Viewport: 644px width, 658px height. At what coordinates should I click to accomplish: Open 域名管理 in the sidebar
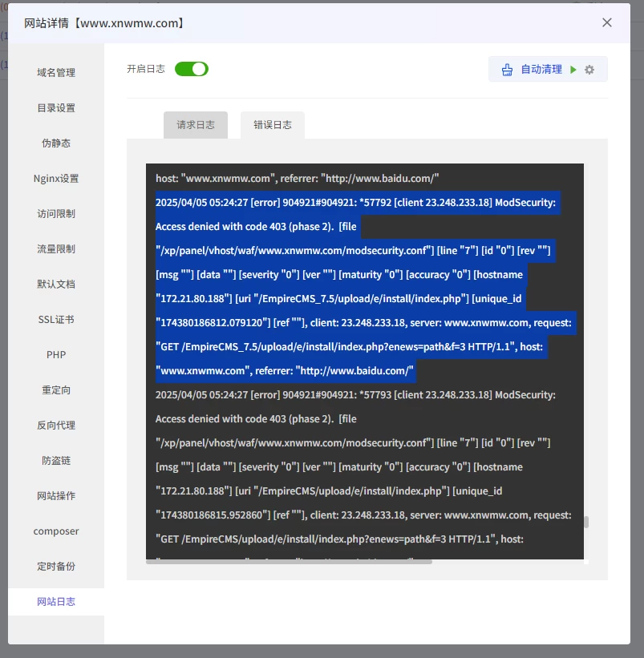click(x=56, y=73)
